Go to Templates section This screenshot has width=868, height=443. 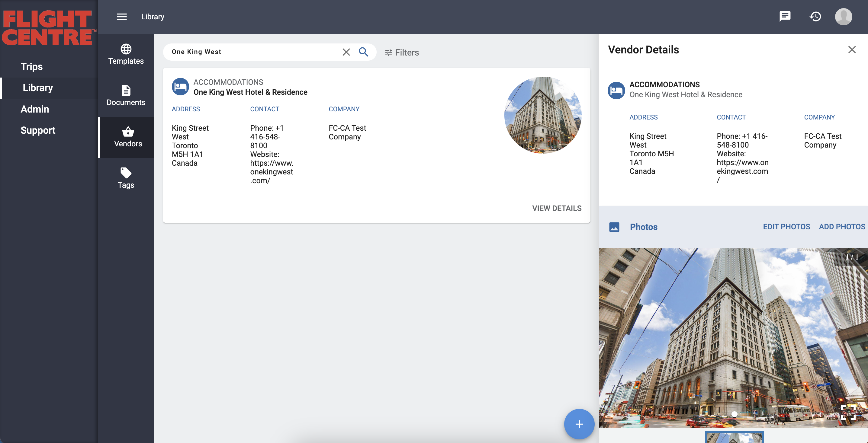coord(126,54)
